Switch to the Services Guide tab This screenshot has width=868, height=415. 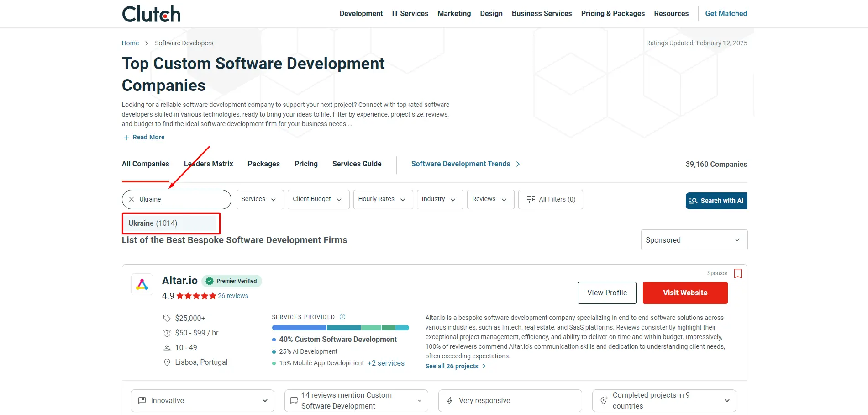357,164
